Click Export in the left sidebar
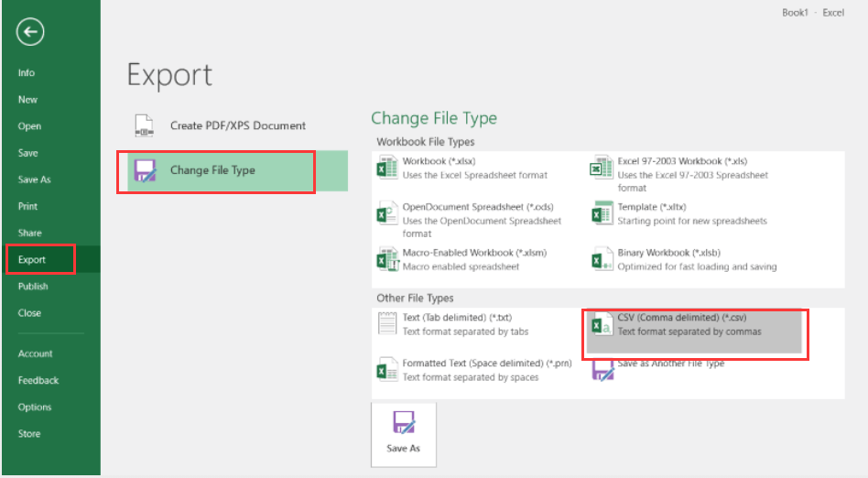Screen dimensions: 868x478 tap(32, 260)
